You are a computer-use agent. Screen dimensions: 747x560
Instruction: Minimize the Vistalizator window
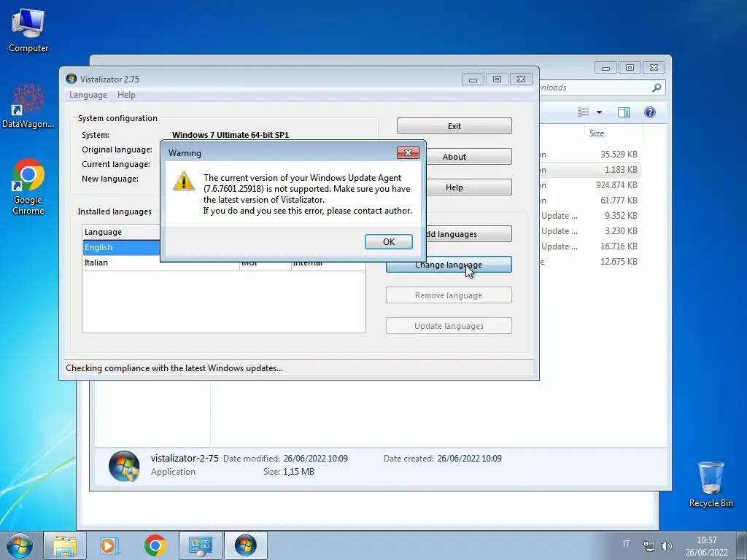pyautogui.click(x=473, y=79)
